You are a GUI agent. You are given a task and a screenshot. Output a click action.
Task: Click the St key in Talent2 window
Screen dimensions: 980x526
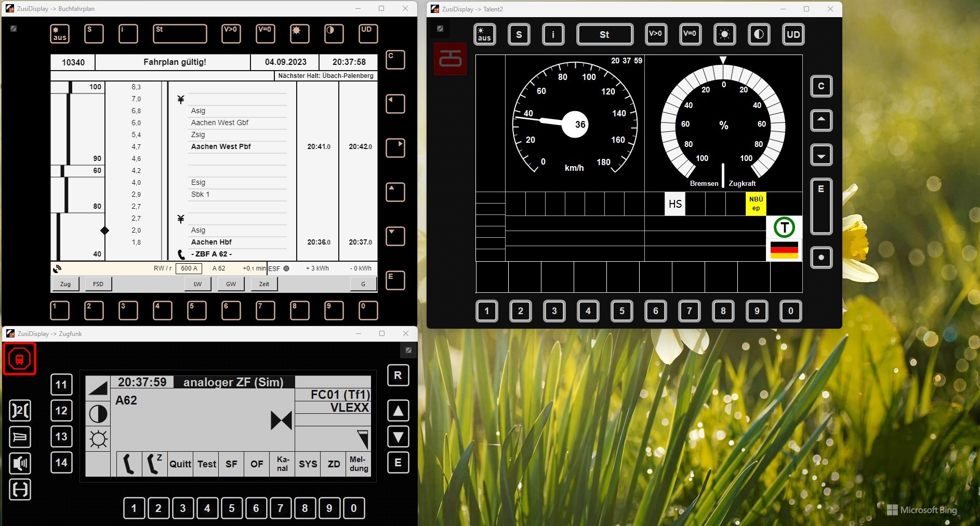coord(605,34)
